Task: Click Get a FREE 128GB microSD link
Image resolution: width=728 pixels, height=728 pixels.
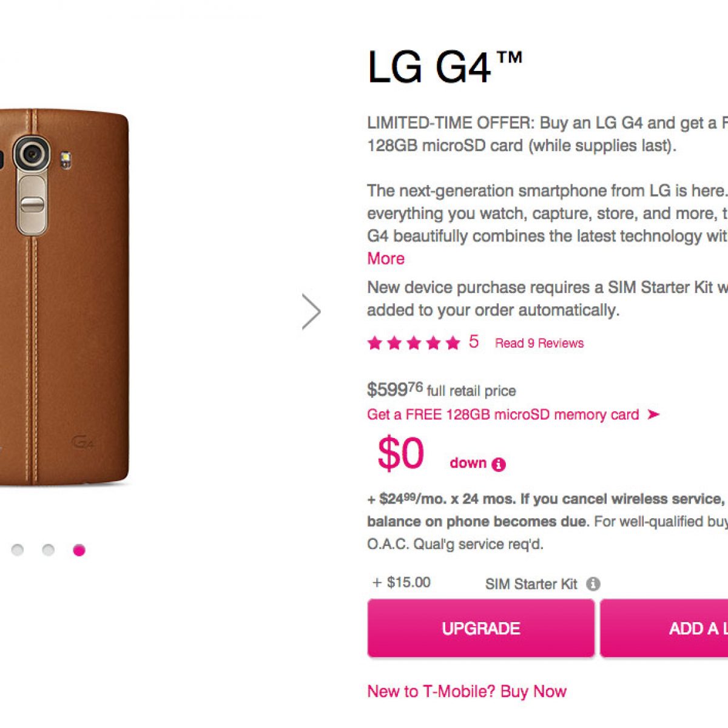Action: pyautogui.click(x=503, y=414)
